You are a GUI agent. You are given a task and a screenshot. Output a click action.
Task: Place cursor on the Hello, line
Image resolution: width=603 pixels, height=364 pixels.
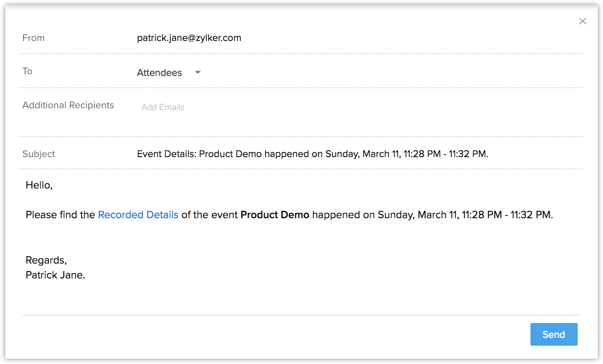click(39, 185)
